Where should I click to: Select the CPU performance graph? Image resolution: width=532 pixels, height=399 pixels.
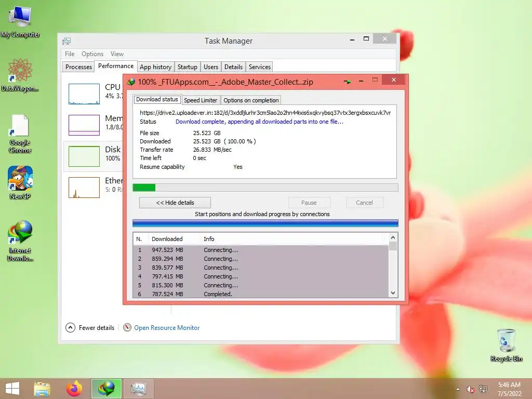point(84,94)
